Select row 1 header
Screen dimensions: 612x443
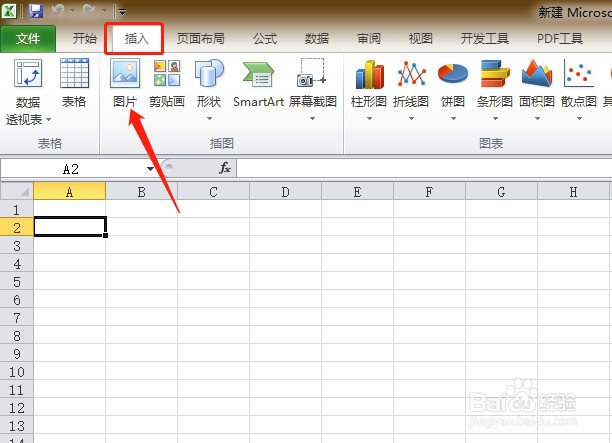pos(16,210)
